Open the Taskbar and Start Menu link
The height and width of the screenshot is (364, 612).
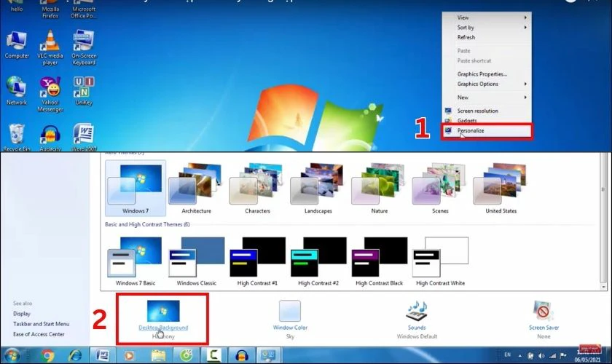[41, 324]
